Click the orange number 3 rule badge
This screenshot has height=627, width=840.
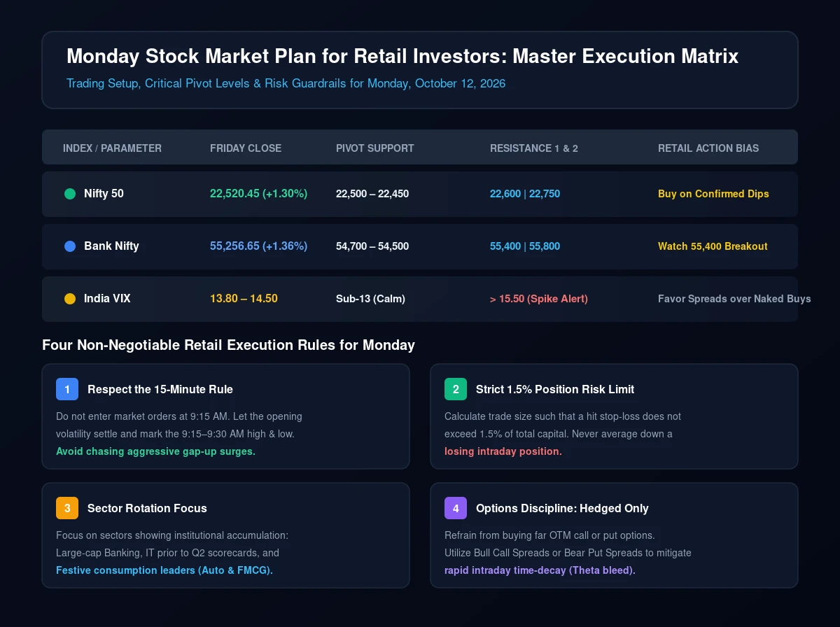coord(67,508)
